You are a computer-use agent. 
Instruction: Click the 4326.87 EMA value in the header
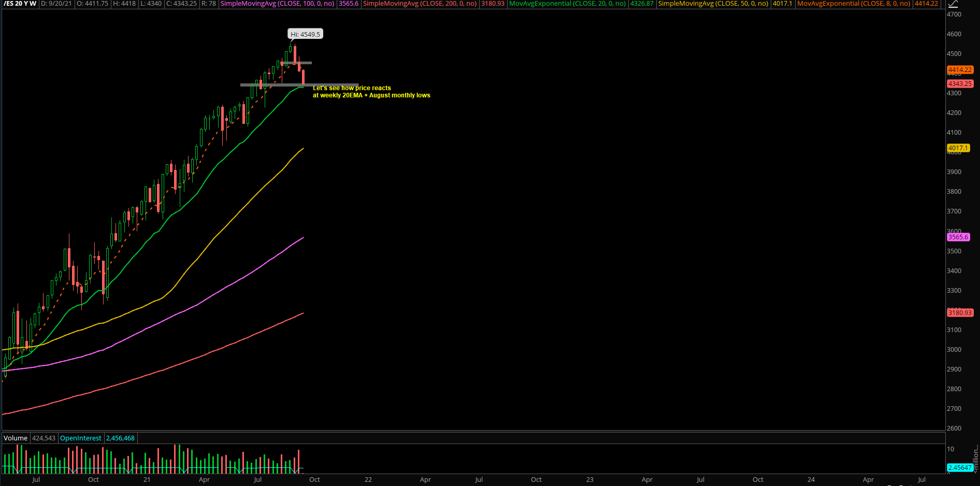click(x=642, y=4)
